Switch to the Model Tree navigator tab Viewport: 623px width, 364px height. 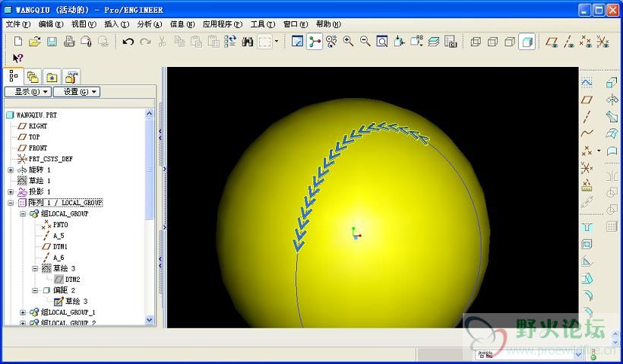14,75
